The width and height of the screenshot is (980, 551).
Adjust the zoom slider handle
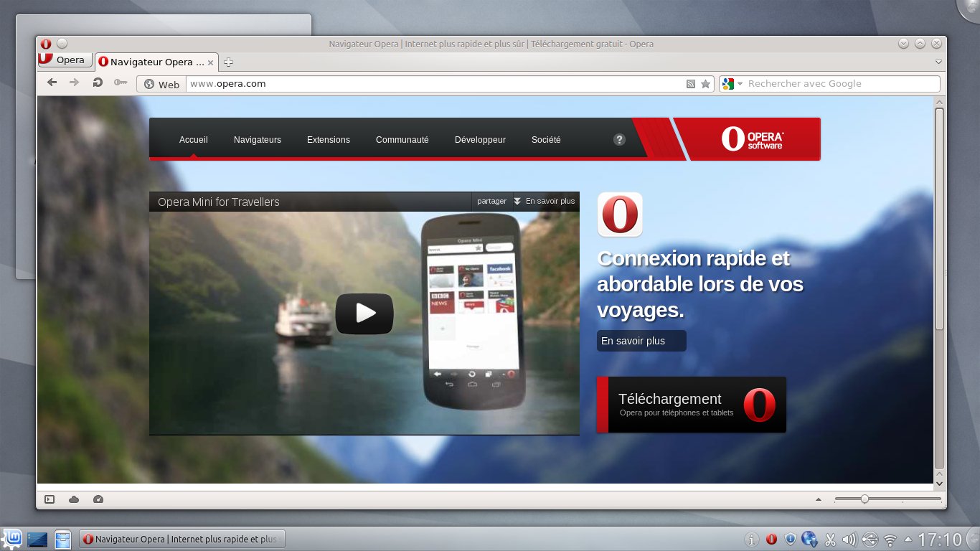(x=864, y=499)
